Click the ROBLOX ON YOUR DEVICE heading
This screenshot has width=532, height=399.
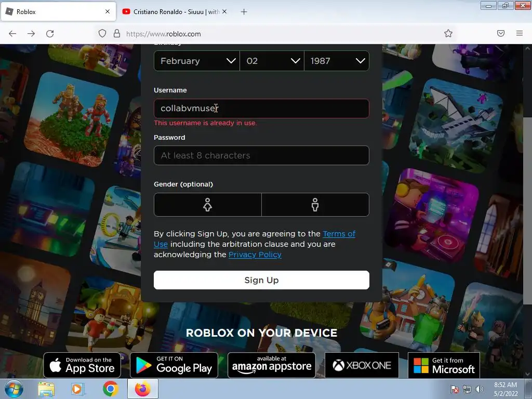(262, 333)
